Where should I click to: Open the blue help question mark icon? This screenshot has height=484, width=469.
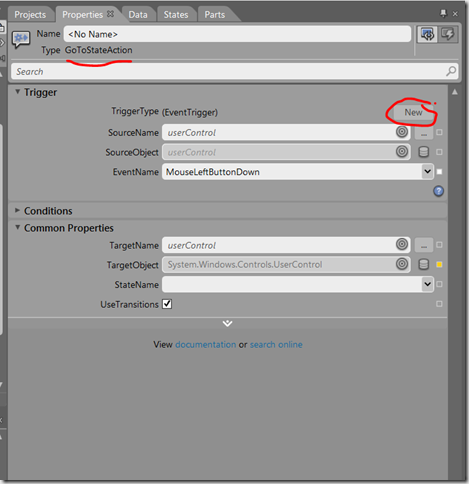coord(438,191)
